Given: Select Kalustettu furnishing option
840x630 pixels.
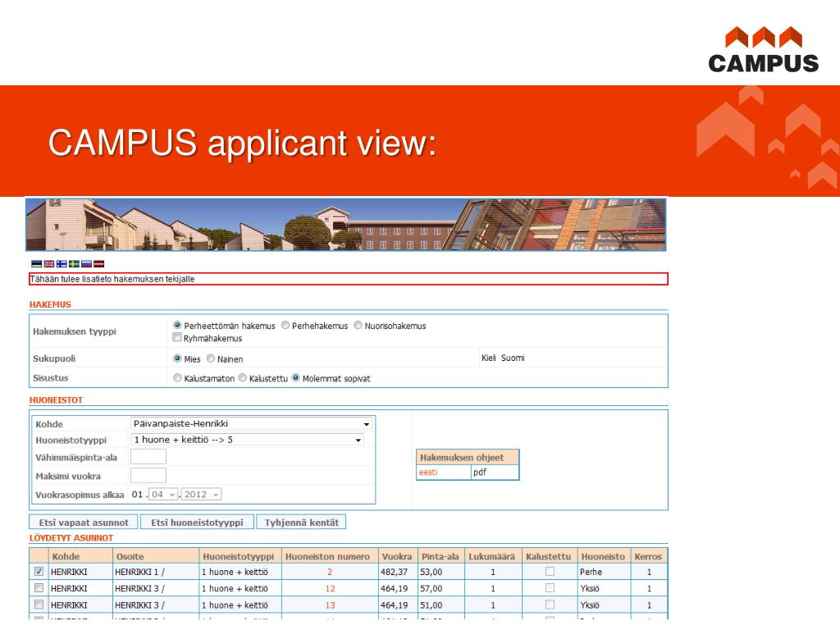Looking at the screenshot, I should point(243,377).
